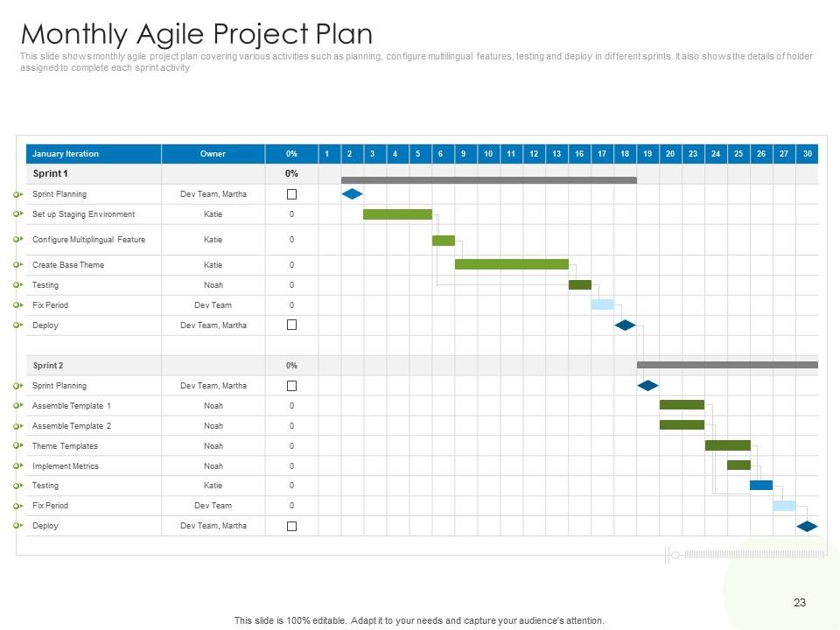Viewport: 840px width, 630px height.
Task: Select the Set up Staging Environment bar
Action: click(397, 214)
